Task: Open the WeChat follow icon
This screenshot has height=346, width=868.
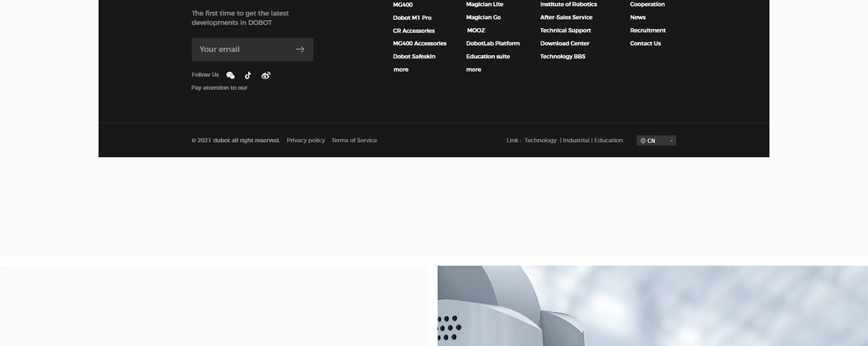Action: (x=231, y=75)
